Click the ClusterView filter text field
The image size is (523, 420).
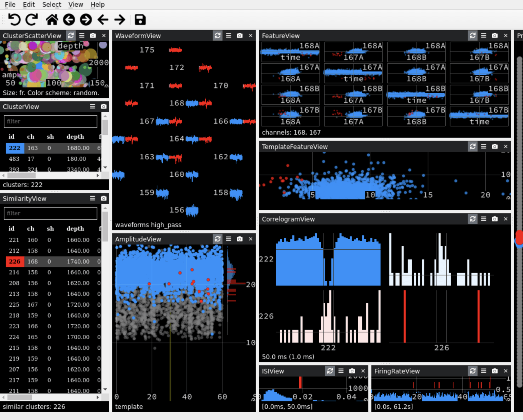[50, 121]
